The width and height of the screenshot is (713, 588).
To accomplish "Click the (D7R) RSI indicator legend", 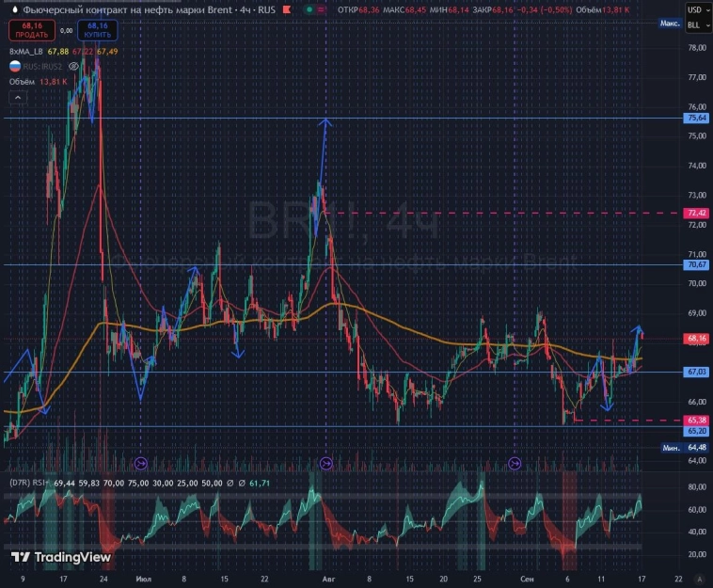I will (x=28, y=481).
